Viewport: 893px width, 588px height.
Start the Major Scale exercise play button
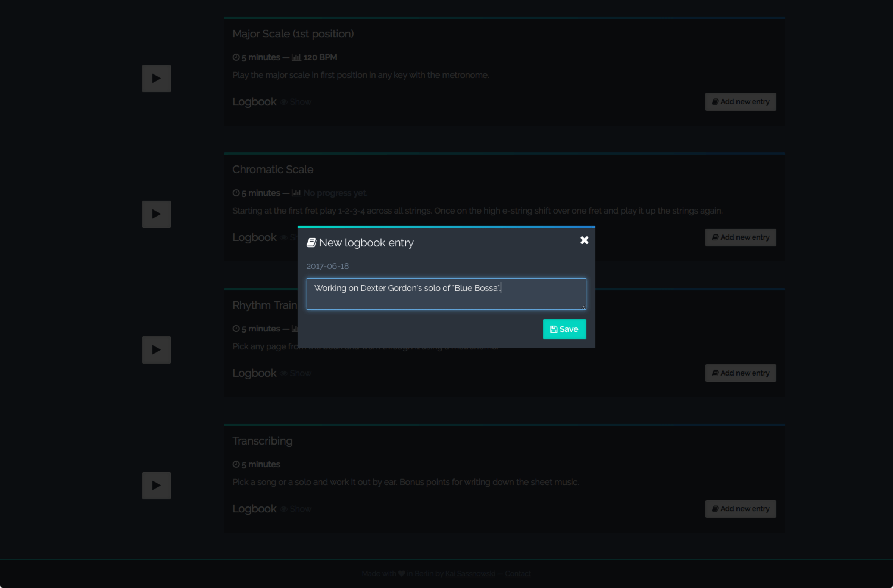click(x=157, y=78)
